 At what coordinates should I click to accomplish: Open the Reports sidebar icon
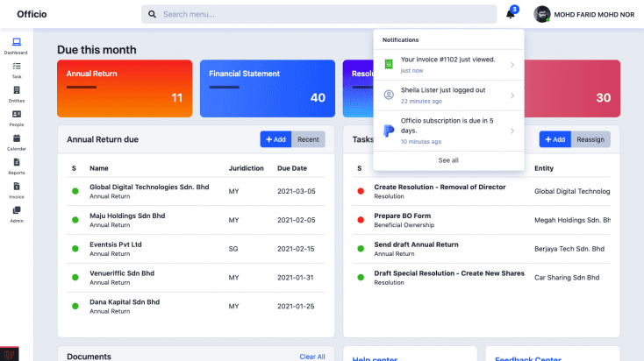pos(17,162)
